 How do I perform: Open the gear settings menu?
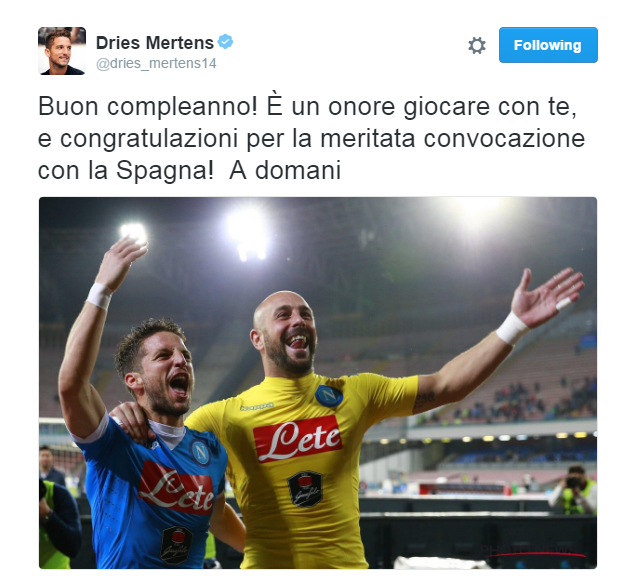(477, 45)
